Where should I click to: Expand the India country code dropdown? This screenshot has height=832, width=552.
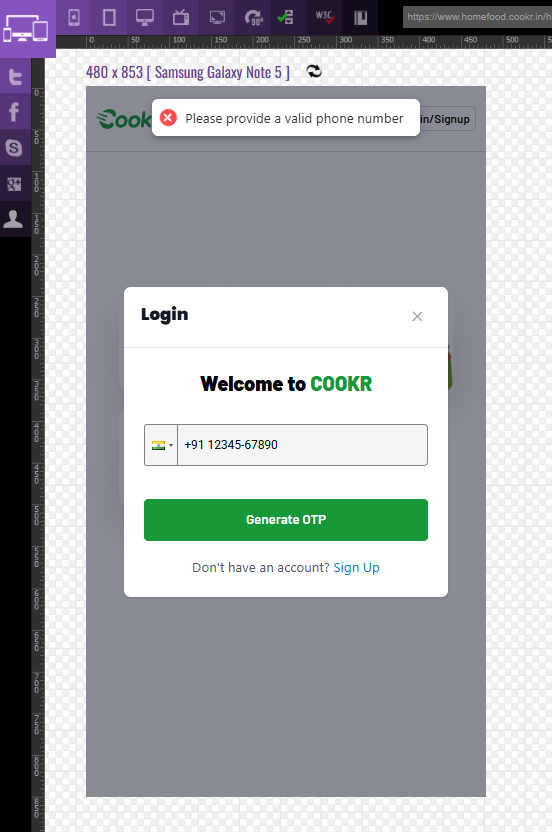click(x=161, y=445)
